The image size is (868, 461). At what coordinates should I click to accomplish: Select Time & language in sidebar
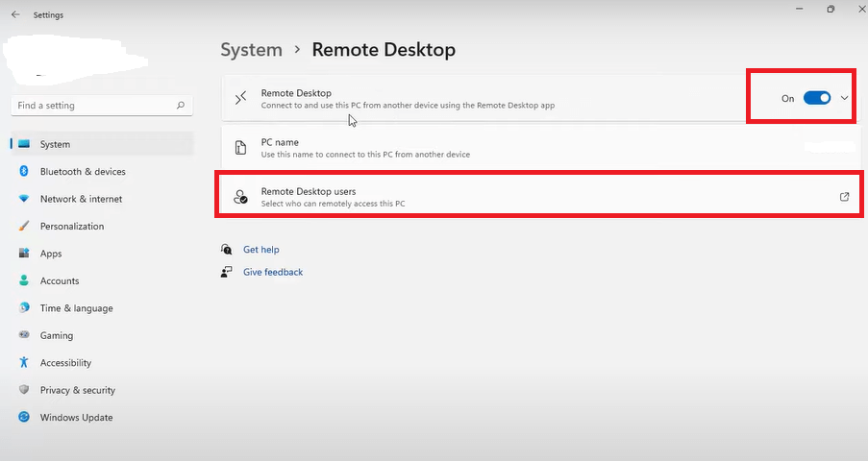click(76, 308)
